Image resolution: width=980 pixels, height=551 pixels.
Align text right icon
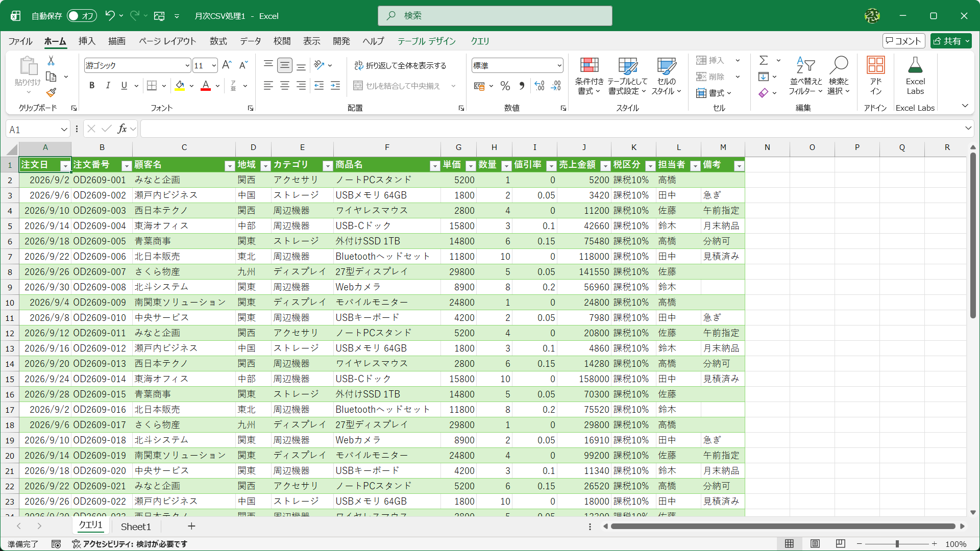tap(301, 86)
